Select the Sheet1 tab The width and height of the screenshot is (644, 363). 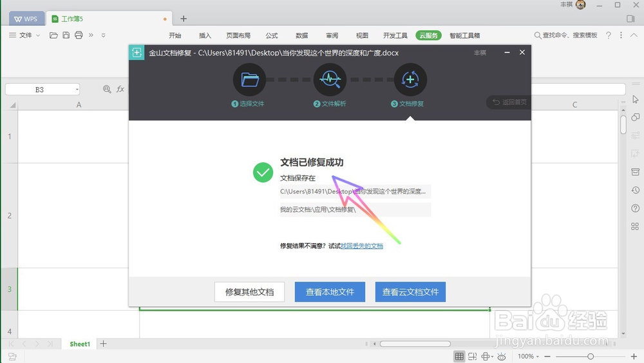(x=80, y=344)
